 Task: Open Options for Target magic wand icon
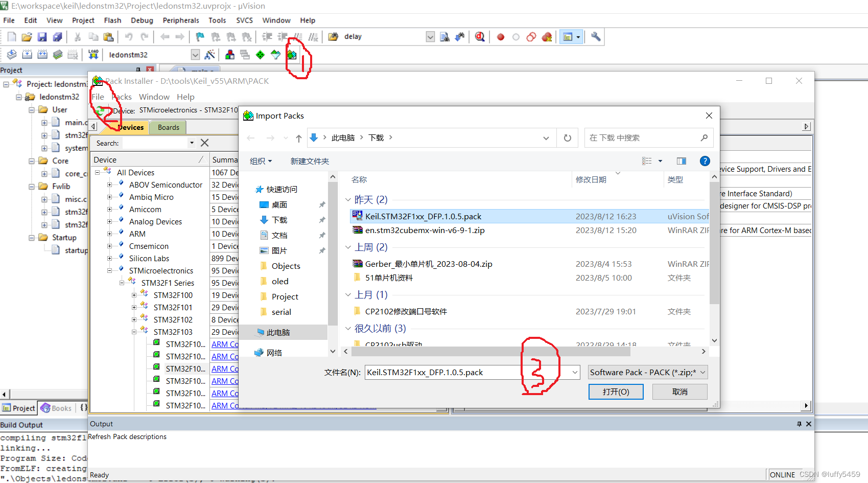coord(209,55)
